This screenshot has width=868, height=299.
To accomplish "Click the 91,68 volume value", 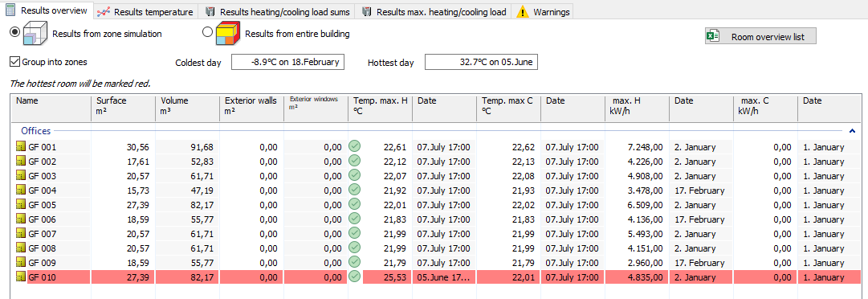I will tap(202, 147).
